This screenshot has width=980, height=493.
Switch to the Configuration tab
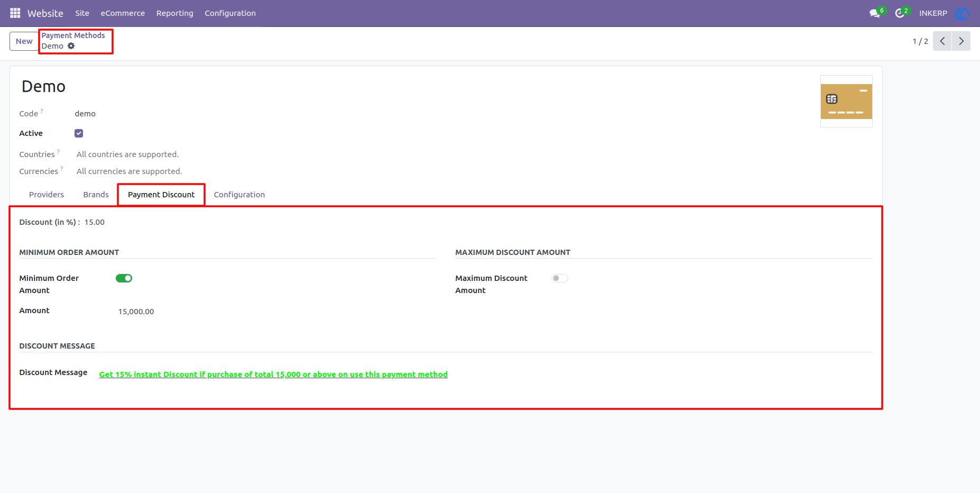tap(239, 195)
